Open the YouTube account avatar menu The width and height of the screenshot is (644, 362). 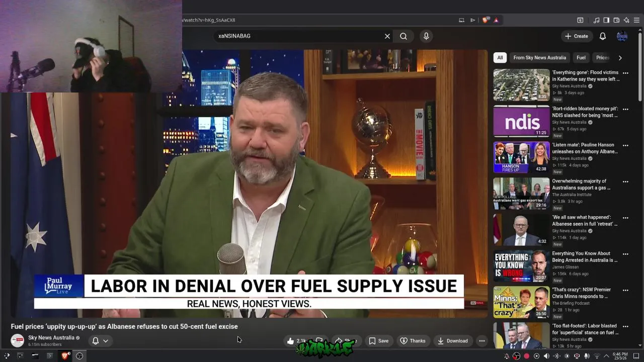click(622, 36)
